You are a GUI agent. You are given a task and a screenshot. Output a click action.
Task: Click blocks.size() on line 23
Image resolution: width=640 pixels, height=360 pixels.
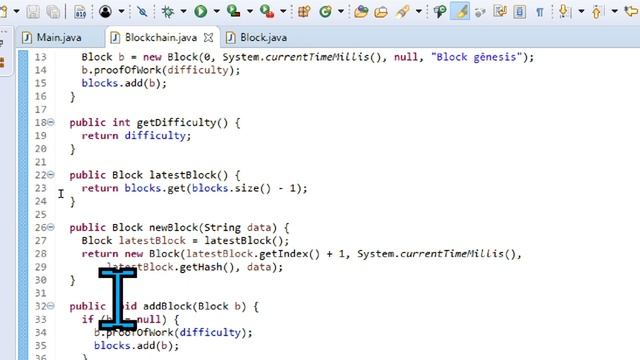pyautogui.click(x=231, y=188)
